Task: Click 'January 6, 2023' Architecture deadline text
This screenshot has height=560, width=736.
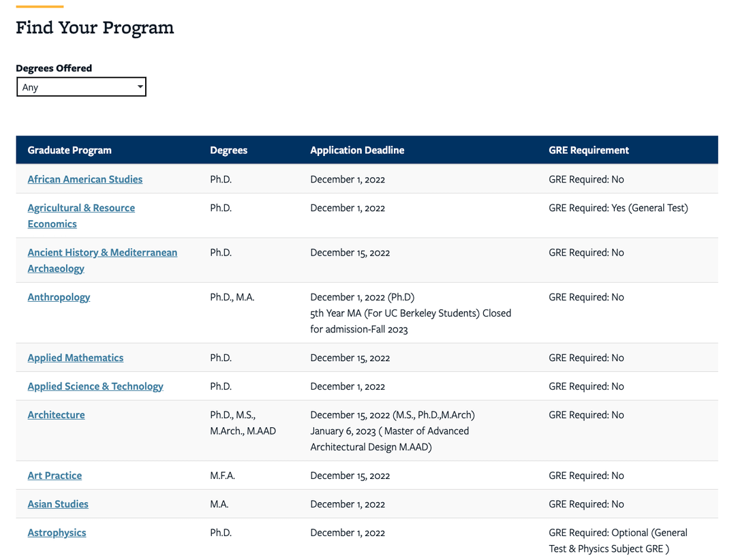Action: click(343, 431)
